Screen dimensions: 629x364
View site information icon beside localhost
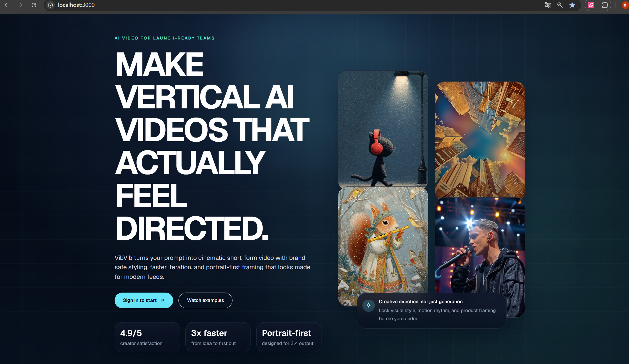pyautogui.click(x=50, y=5)
